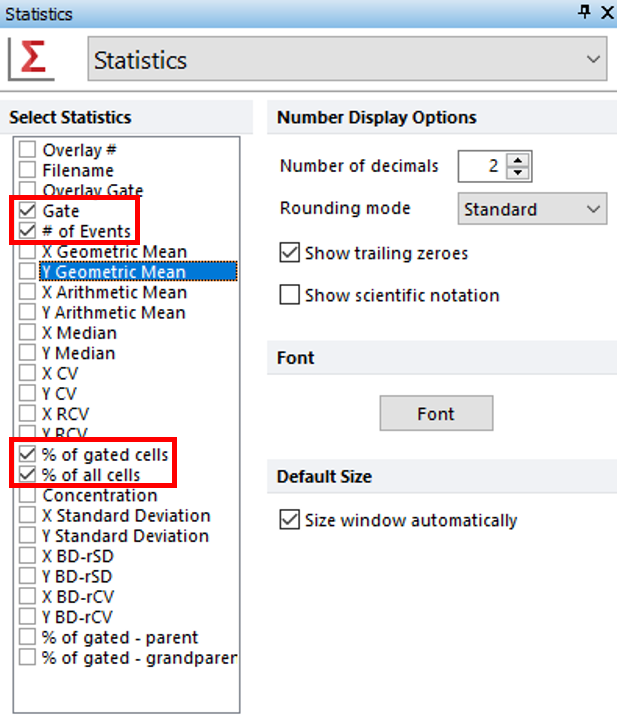This screenshot has height=720, width=617.
Task: Open the Statistics category dropdown
Action: click(348, 59)
